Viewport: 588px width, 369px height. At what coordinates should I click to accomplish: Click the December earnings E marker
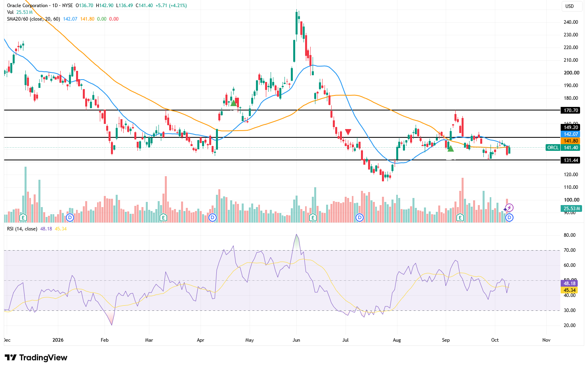tap(23, 217)
